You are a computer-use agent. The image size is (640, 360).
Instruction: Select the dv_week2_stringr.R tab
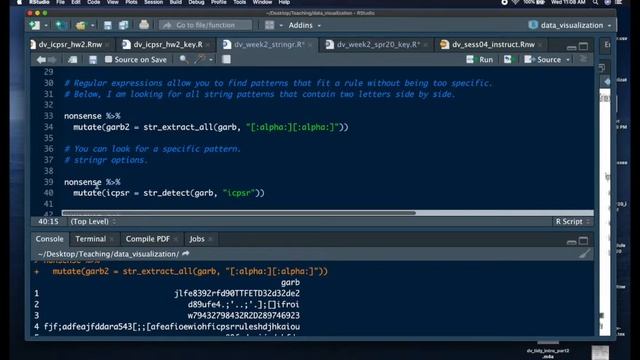(x=269, y=44)
